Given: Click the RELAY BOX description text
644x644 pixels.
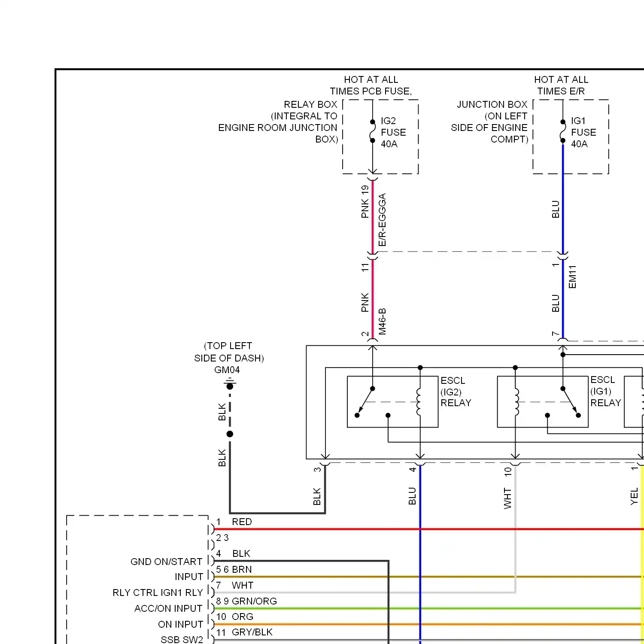Looking at the screenshot, I should tap(278, 122).
